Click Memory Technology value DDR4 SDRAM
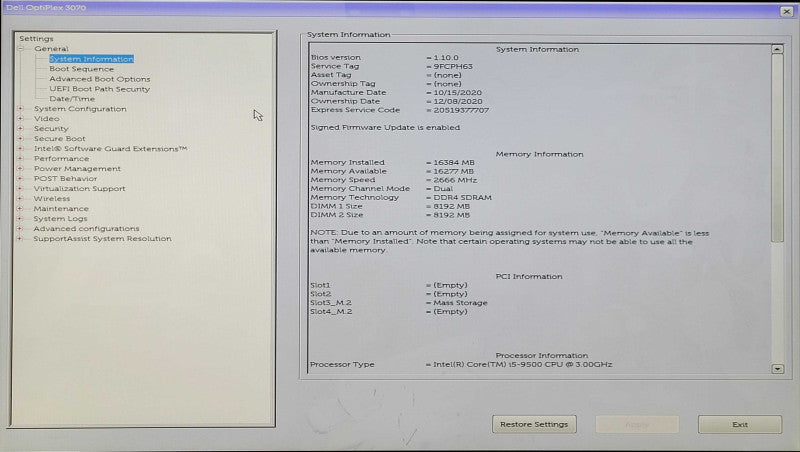Viewport: 800px width, 452px height. tap(462, 197)
